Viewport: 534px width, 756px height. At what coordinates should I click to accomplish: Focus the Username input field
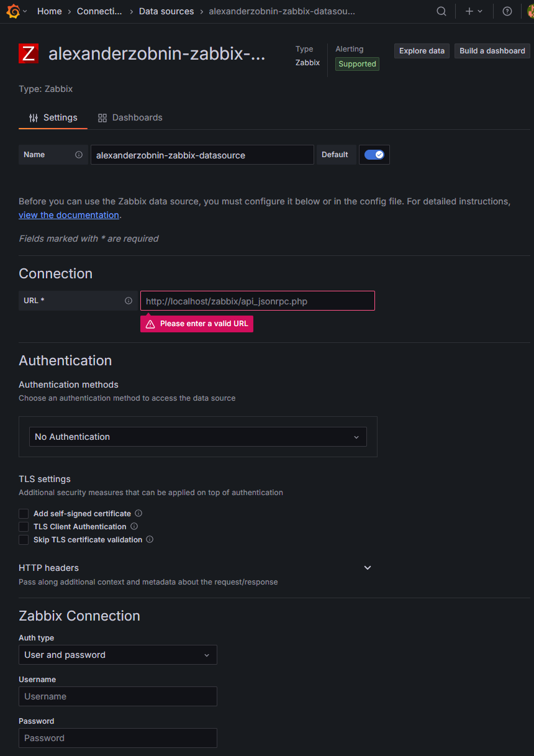coord(118,696)
